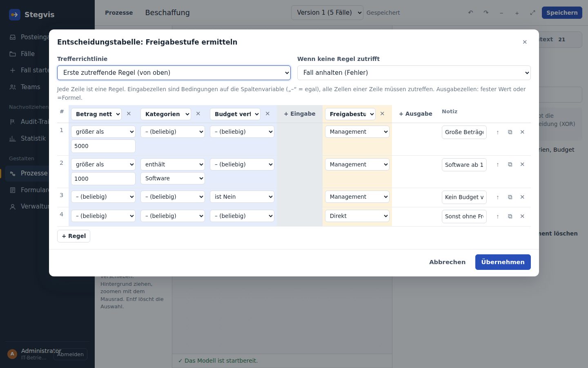Move rule 3 up with arrow icon
The width and height of the screenshot is (588, 368).
[x=497, y=197]
